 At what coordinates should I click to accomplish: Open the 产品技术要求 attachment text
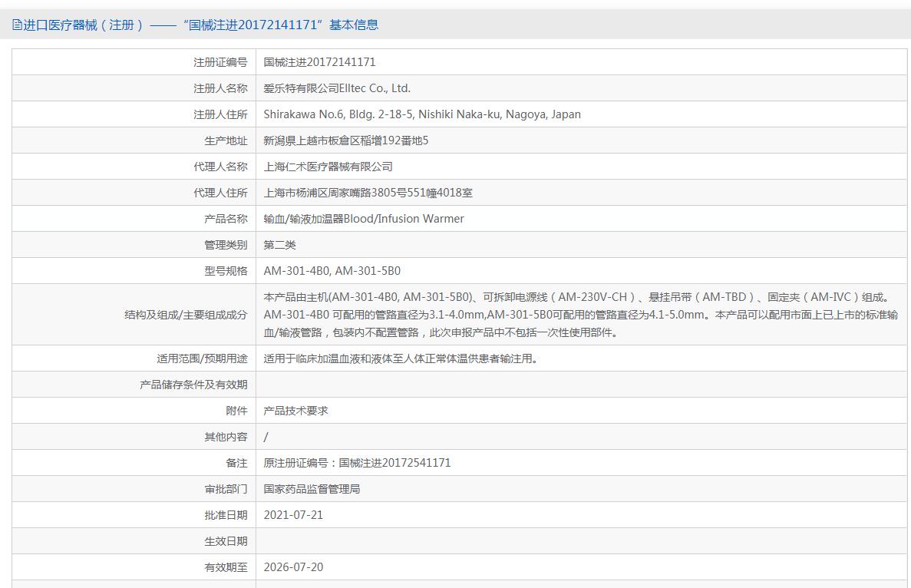(295, 411)
